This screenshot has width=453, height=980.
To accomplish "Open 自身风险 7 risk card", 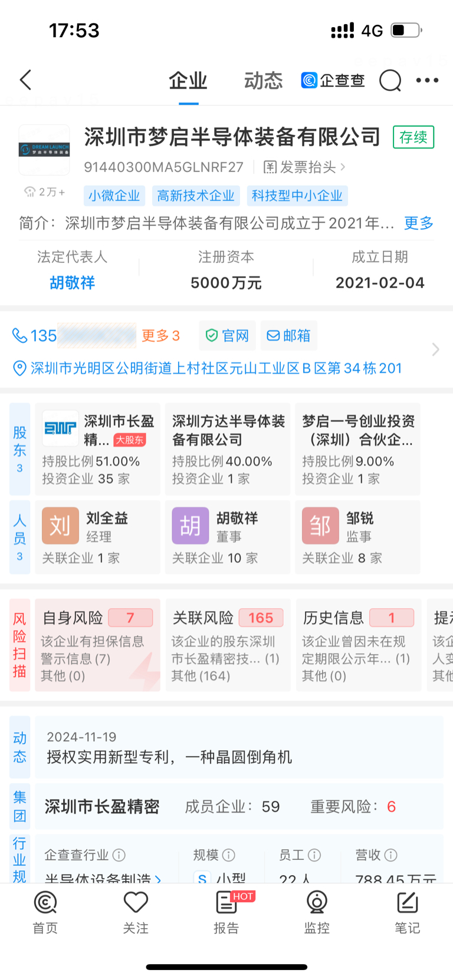I will 97,645.
